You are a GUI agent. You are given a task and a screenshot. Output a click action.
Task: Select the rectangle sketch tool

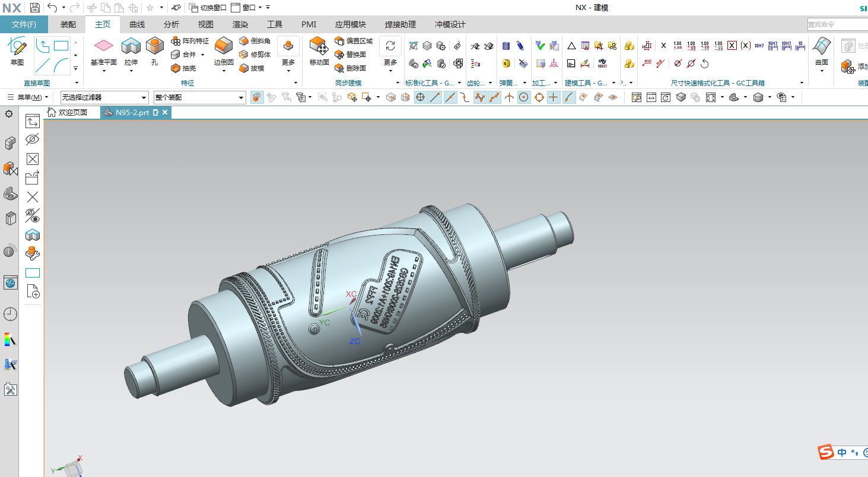(x=61, y=46)
